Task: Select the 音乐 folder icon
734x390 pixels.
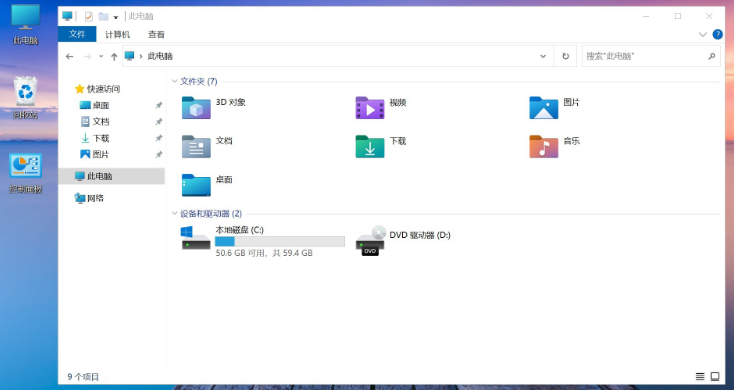Action: click(x=543, y=146)
